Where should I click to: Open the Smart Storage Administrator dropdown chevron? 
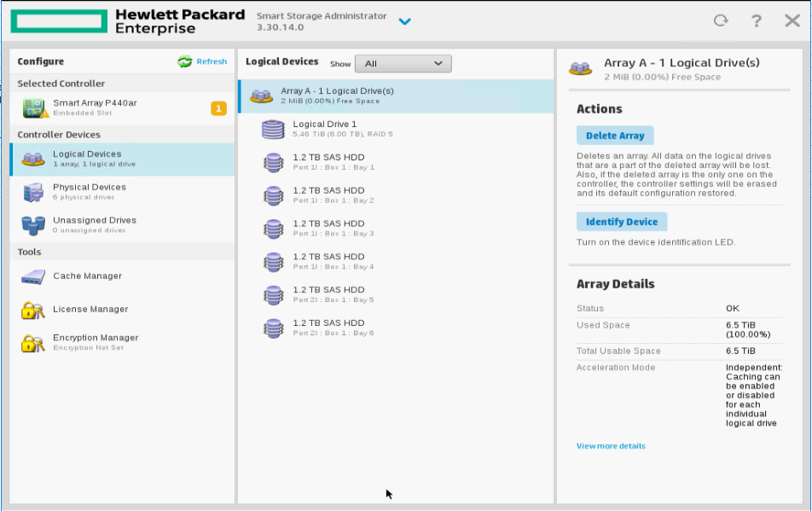(404, 21)
